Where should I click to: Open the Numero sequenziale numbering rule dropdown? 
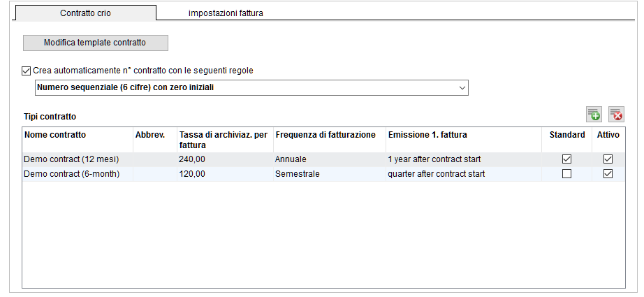251,87
